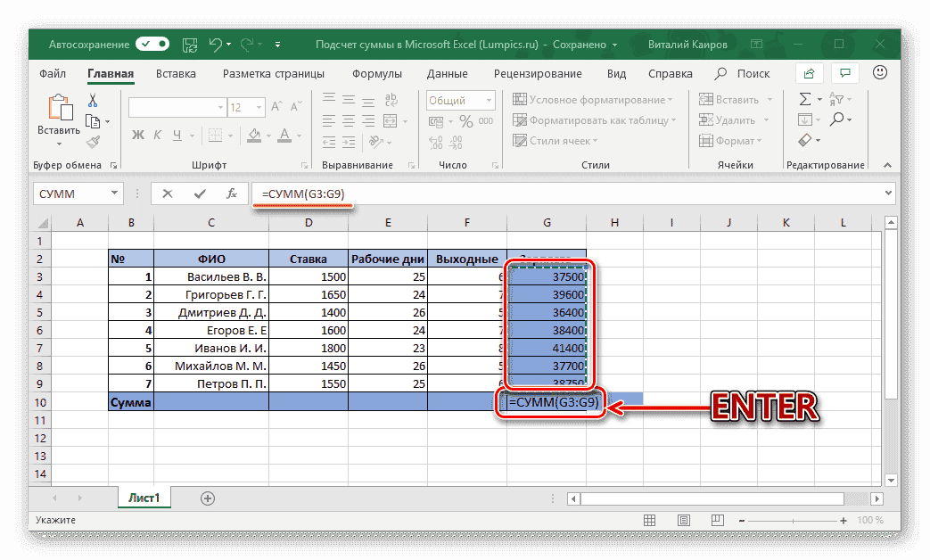Select the AutoSum function icon
Screen dimensions: 930x560
tap(807, 98)
